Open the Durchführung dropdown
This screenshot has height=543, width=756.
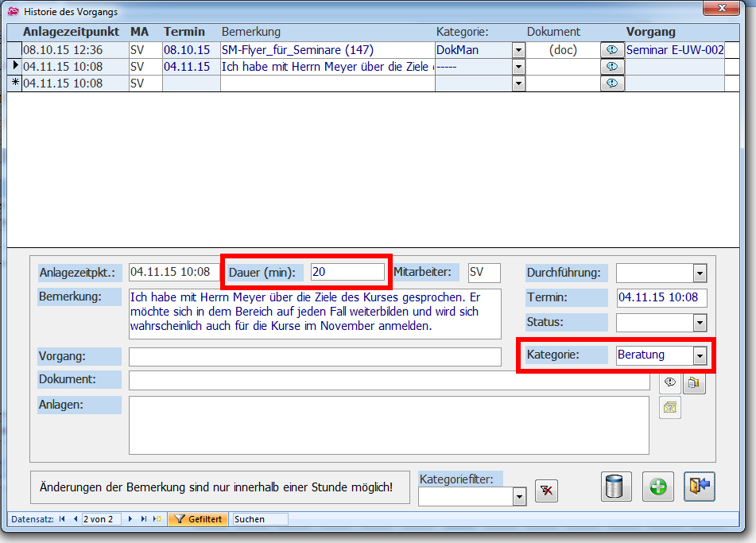point(700,273)
